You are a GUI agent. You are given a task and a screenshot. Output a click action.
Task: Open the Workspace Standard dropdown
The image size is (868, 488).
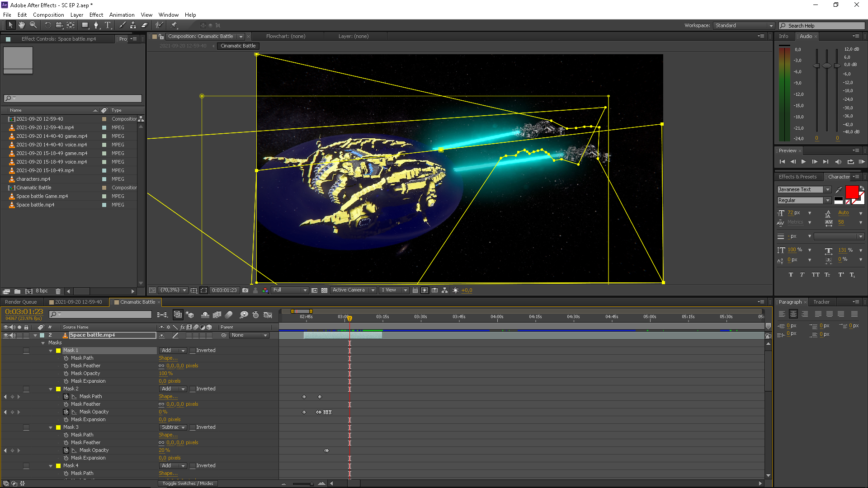coord(744,26)
